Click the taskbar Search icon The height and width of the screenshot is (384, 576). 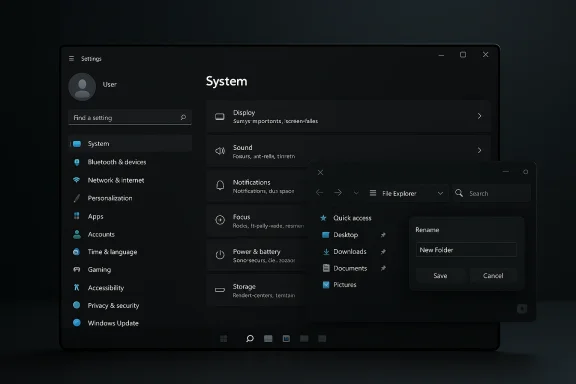pos(250,338)
